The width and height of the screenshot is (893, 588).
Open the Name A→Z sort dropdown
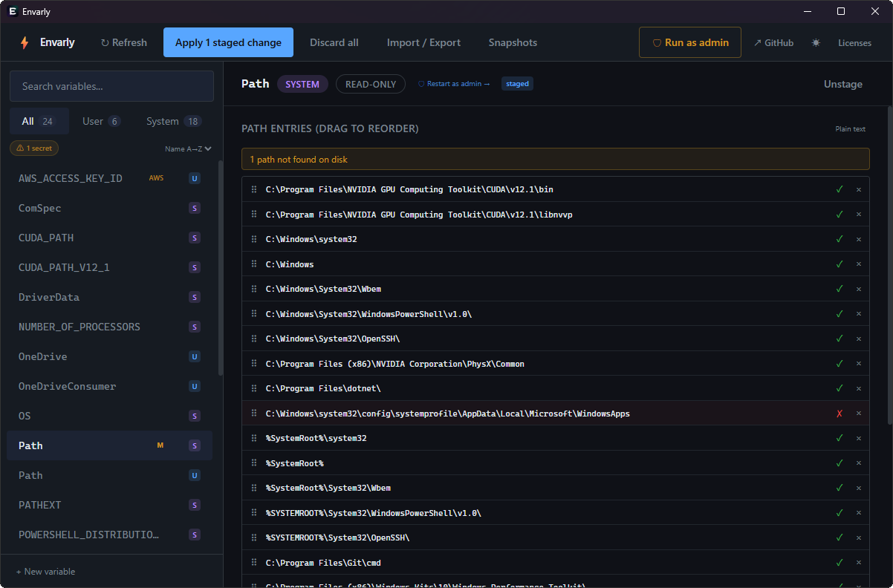click(188, 148)
